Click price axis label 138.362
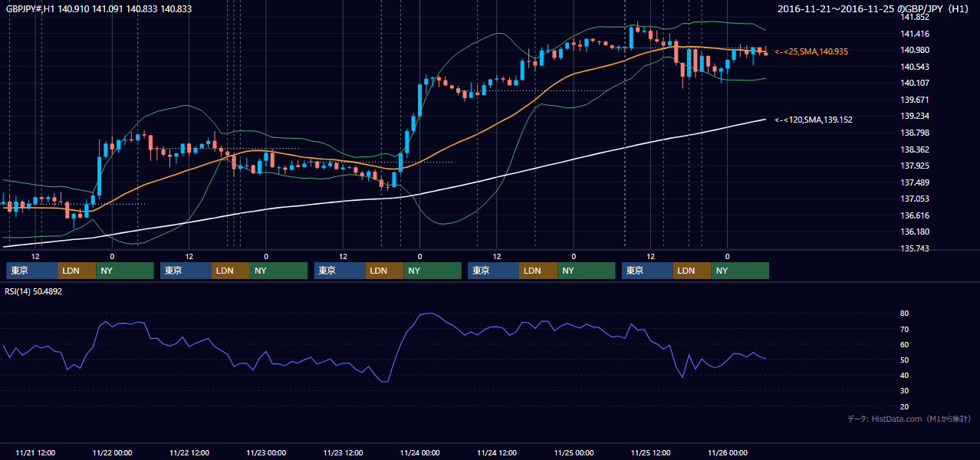Image resolution: width=980 pixels, height=460 pixels. (915, 150)
